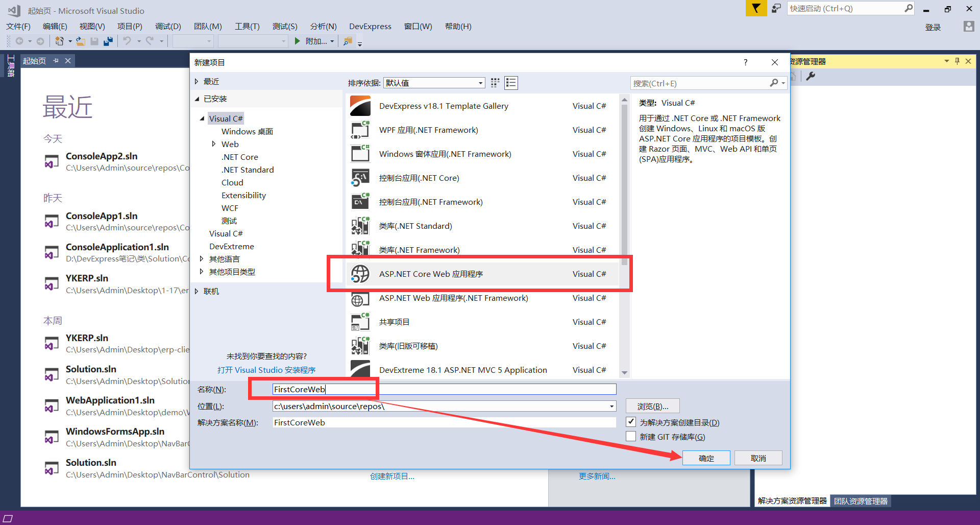The height and width of the screenshot is (525, 980).
Task: Expand the 最近 node in dialog tree
Action: tap(197, 81)
